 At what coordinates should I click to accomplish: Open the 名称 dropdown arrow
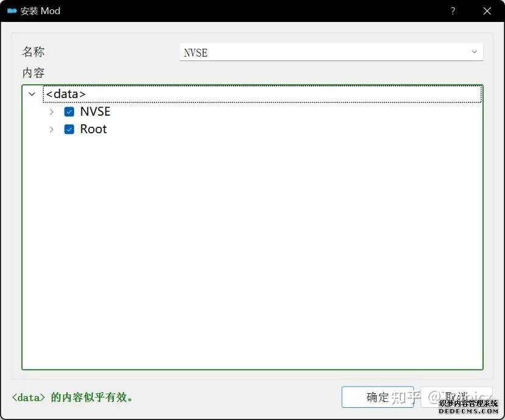[475, 52]
